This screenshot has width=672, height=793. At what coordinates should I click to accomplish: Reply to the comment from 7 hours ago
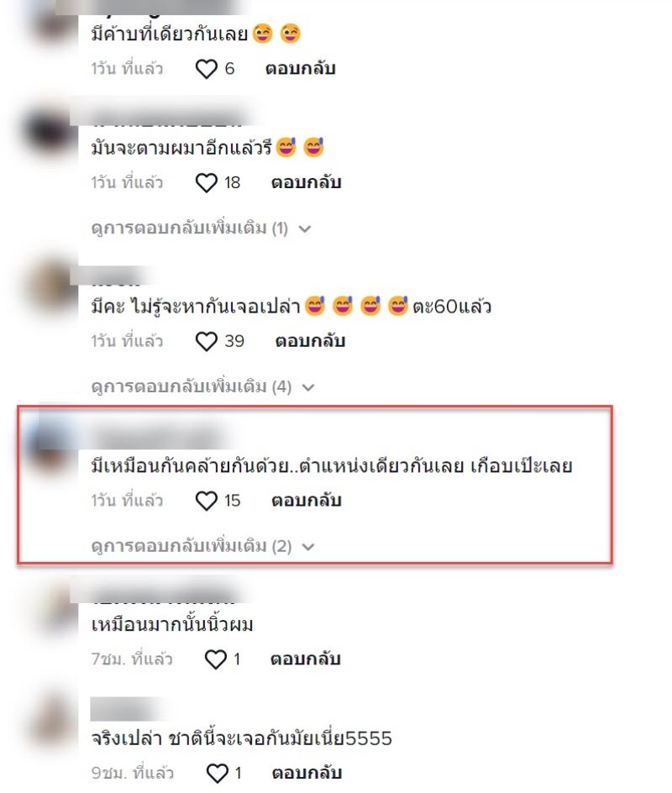tap(306, 659)
